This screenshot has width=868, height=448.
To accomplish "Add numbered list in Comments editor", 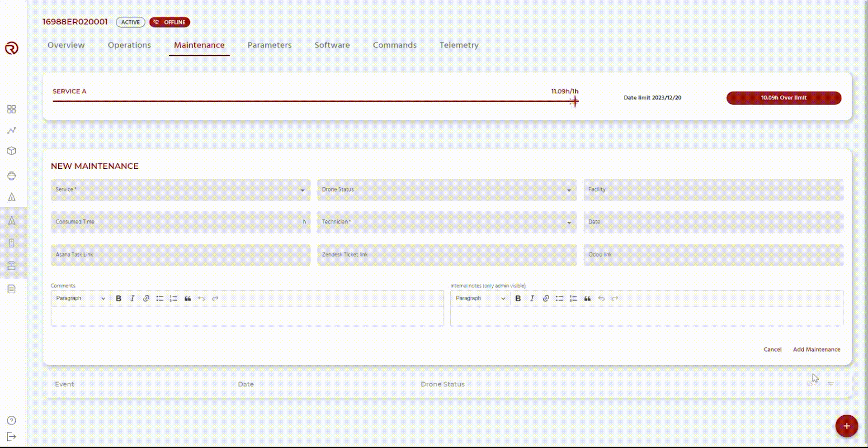I will (x=174, y=298).
